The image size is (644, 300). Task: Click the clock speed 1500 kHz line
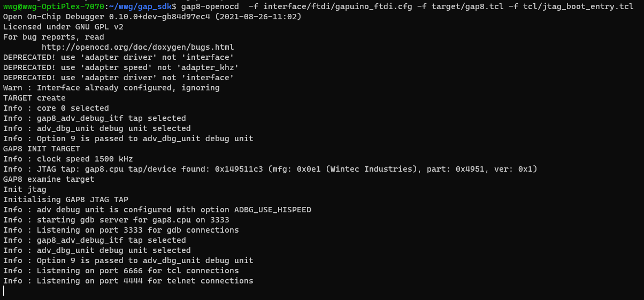pos(68,159)
